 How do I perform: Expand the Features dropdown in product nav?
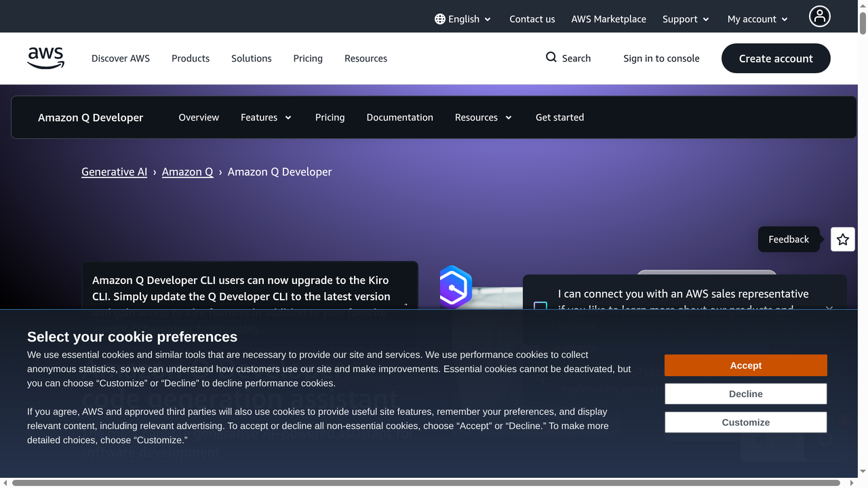266,117
